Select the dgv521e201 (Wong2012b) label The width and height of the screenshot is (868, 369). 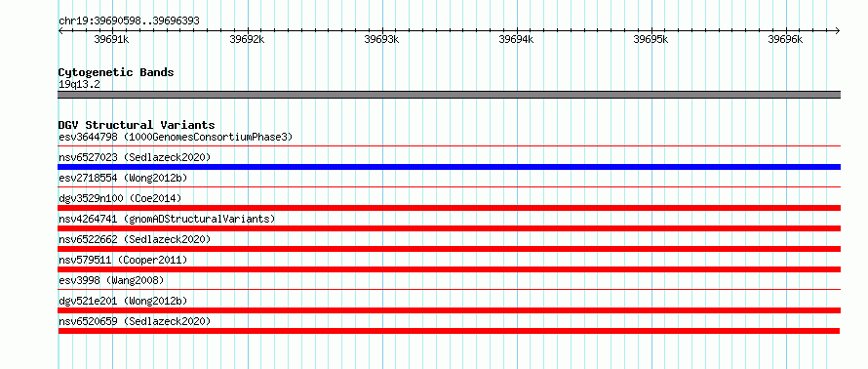pyautogui.click(x=123, y=301)
